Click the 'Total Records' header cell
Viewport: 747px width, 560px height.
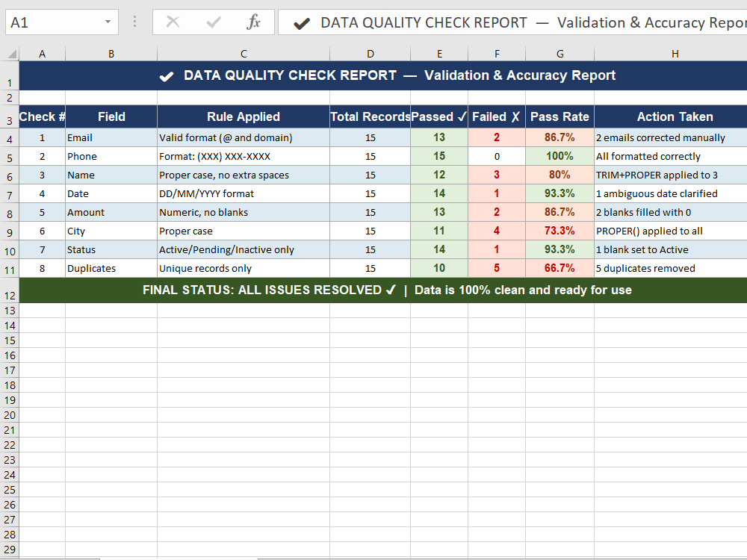point(371,116)
